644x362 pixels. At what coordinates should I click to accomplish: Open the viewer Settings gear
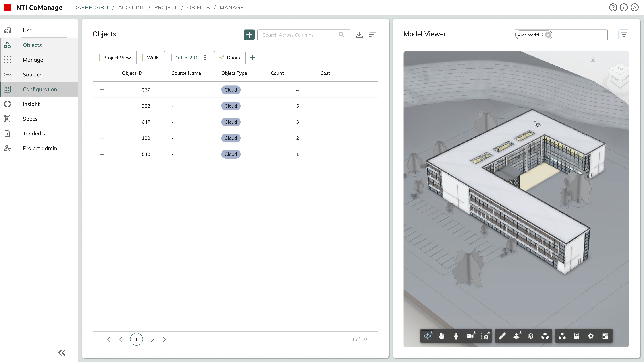point(591,336)
